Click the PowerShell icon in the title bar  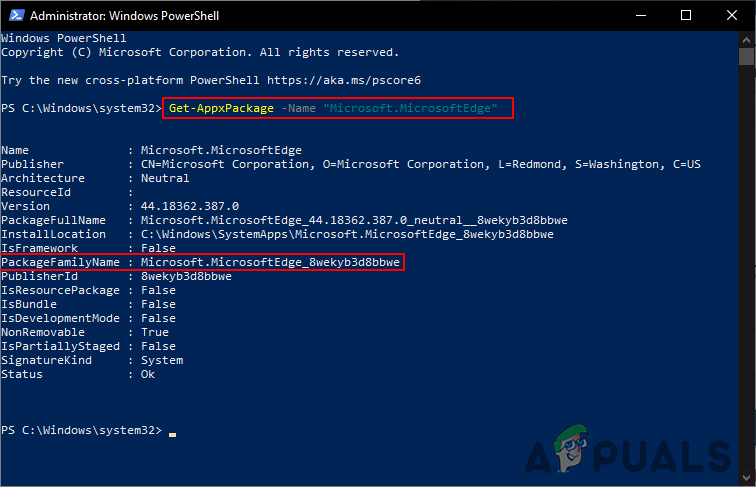pos(13,15)
